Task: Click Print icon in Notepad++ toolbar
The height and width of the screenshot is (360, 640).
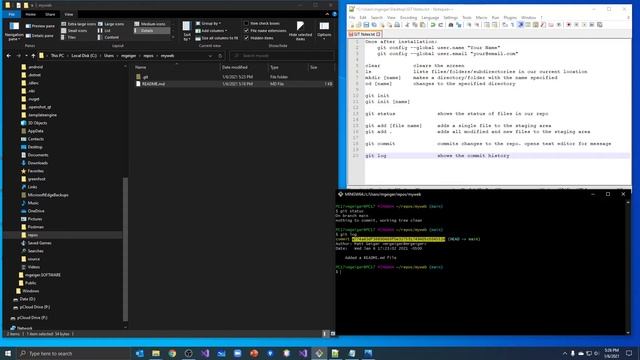Action: pyautogui.click(x=396, y=25)
